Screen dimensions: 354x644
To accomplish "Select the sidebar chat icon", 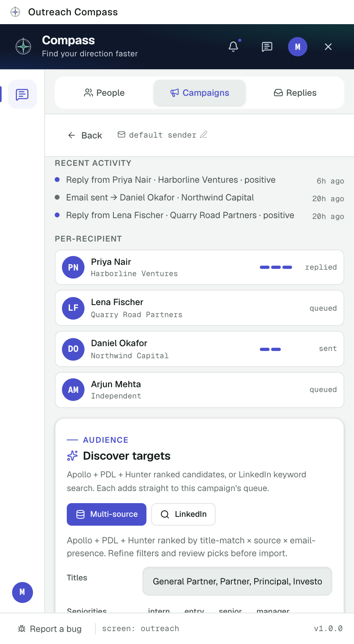I will pos(22,94).
